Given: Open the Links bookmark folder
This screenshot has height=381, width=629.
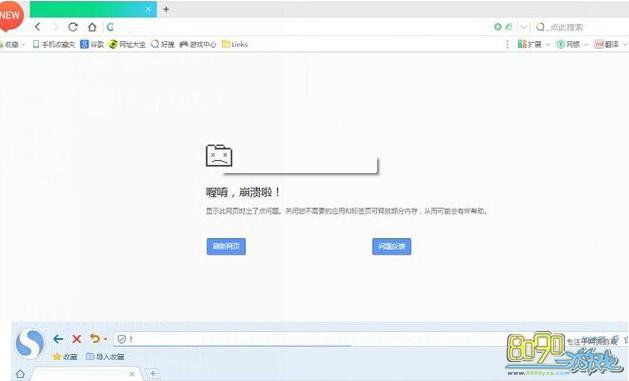Looking at the screenshot, I should (235, 44).
